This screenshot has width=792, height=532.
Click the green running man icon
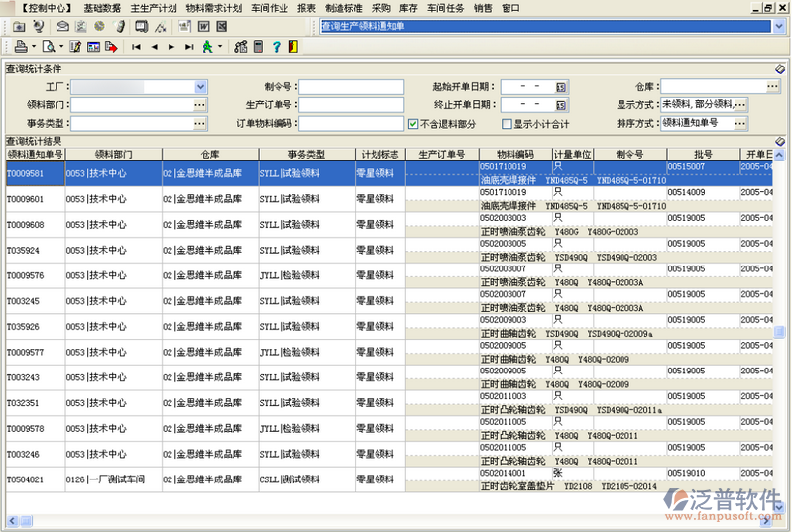coord(207,47)
